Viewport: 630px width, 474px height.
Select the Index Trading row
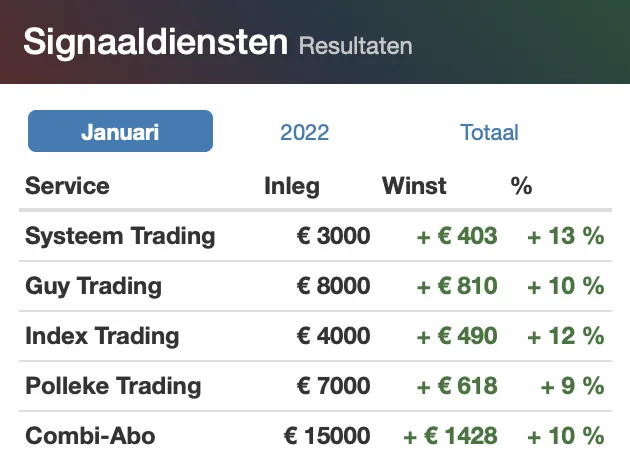pos(315,336)
